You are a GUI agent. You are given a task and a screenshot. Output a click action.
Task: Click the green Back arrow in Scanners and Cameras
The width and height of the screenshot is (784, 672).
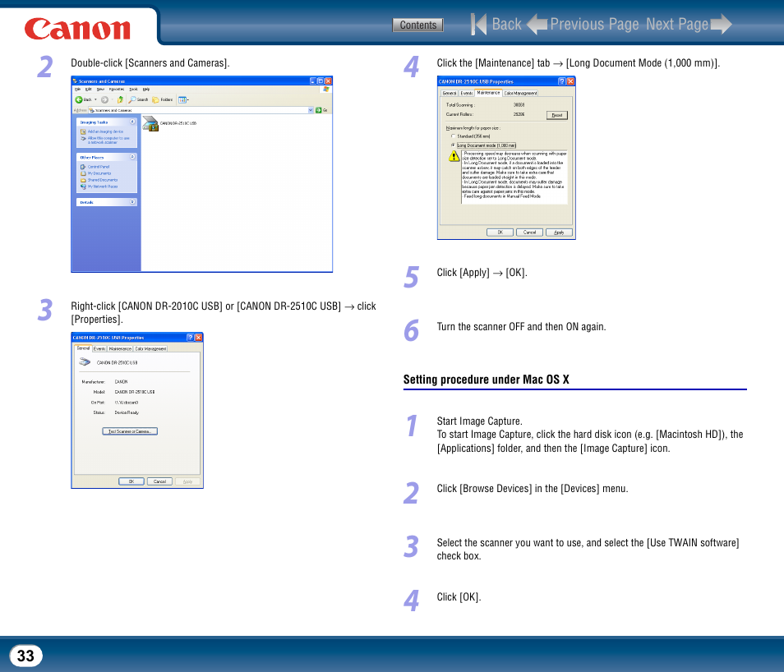pyautogui.click(x=79, y=99)
